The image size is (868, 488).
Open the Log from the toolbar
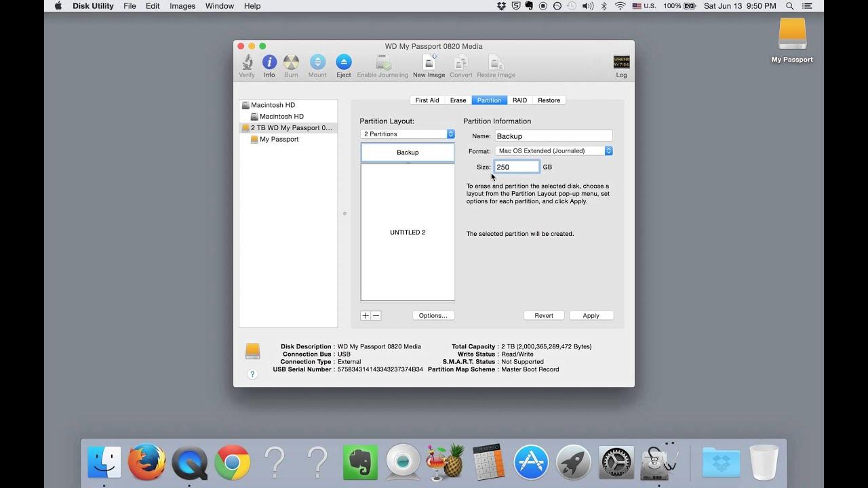click(621, 66)
